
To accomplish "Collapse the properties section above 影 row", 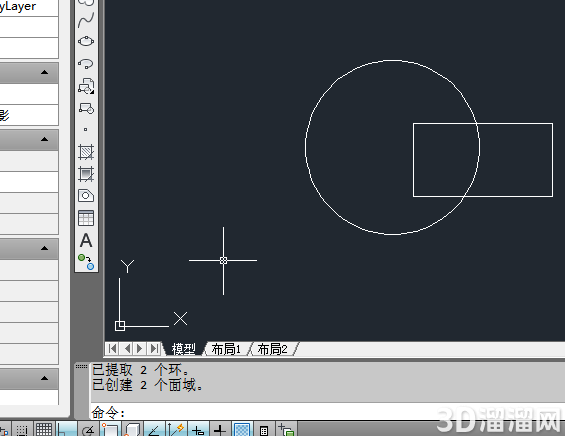I will (x=44, y=72).
